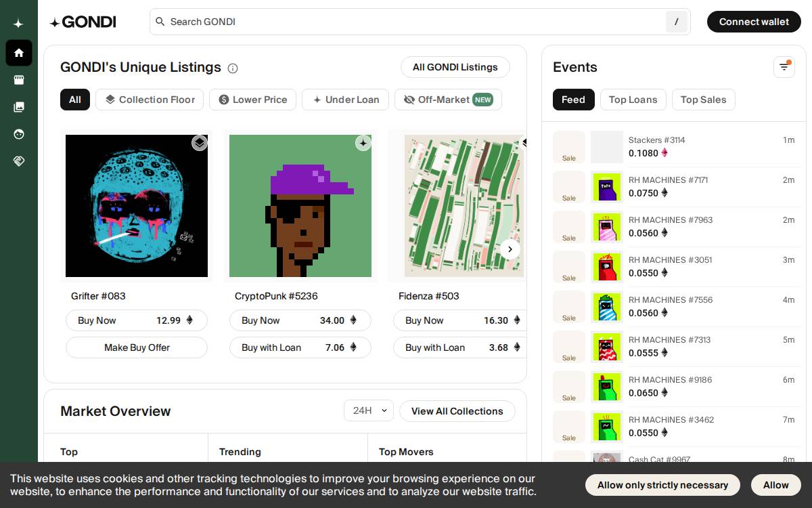
Task: Switch to the Top Sales tab
Action: coord(704,100)
